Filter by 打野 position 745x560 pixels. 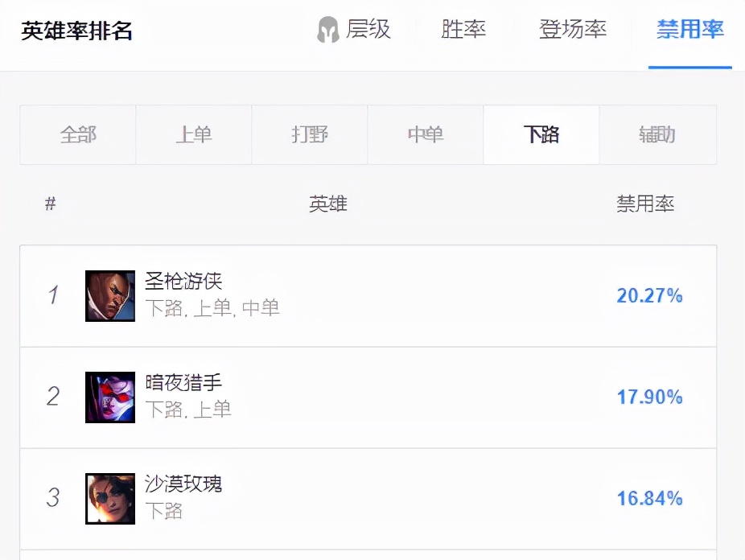(x=310, y=135)
